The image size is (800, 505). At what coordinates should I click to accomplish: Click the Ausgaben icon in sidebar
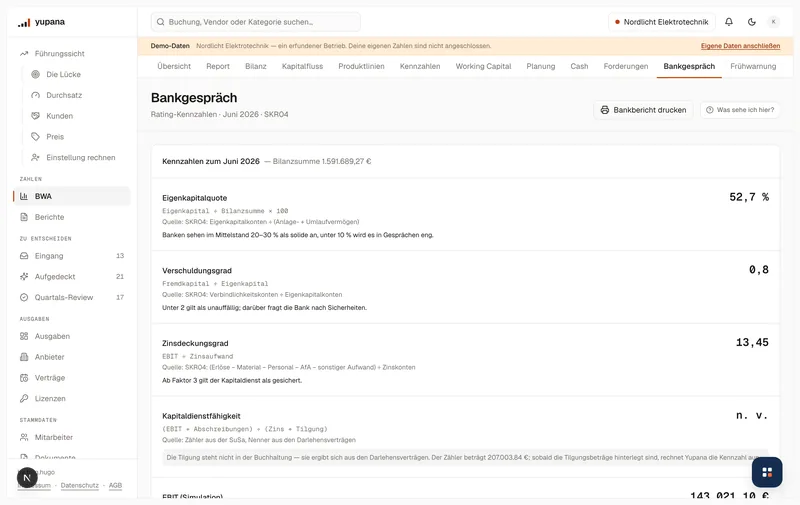[24, 336]
